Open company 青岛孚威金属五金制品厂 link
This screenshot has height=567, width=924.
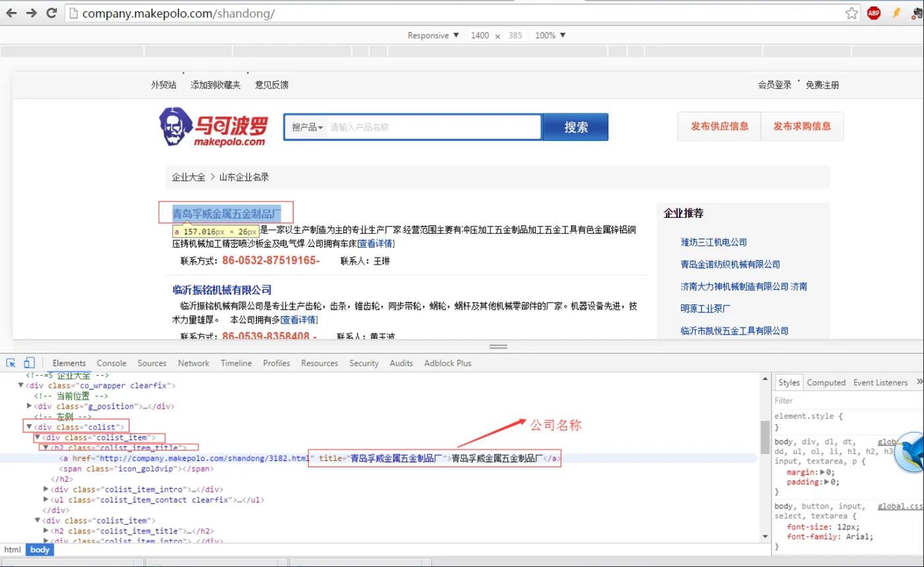pos(227,213)
